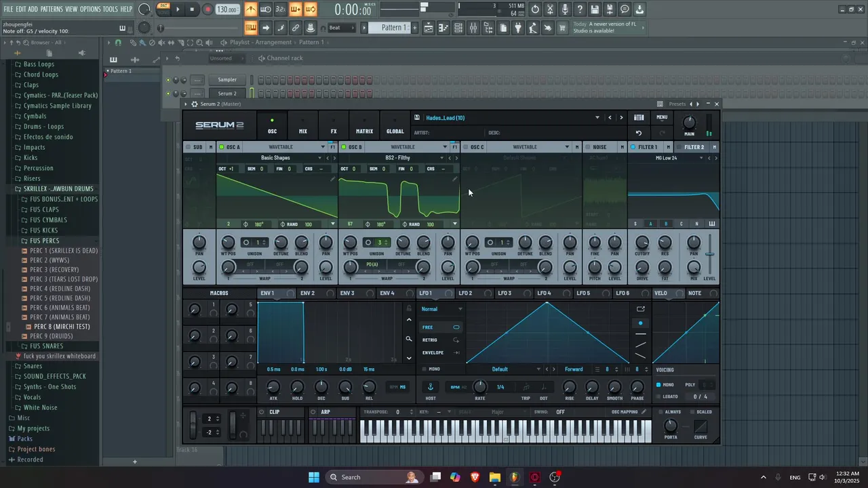The height and width of the screenshot is (488, 868).
Task: Open the Serum MENU button
Action: click(x=662, y=117)
